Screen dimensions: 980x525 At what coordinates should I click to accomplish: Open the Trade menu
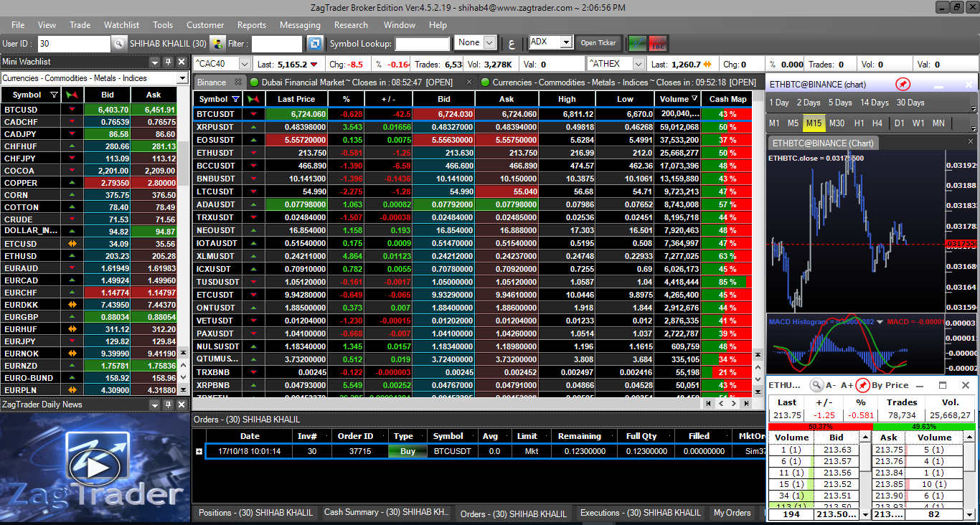pyautogui.click(x=80, y=25)
